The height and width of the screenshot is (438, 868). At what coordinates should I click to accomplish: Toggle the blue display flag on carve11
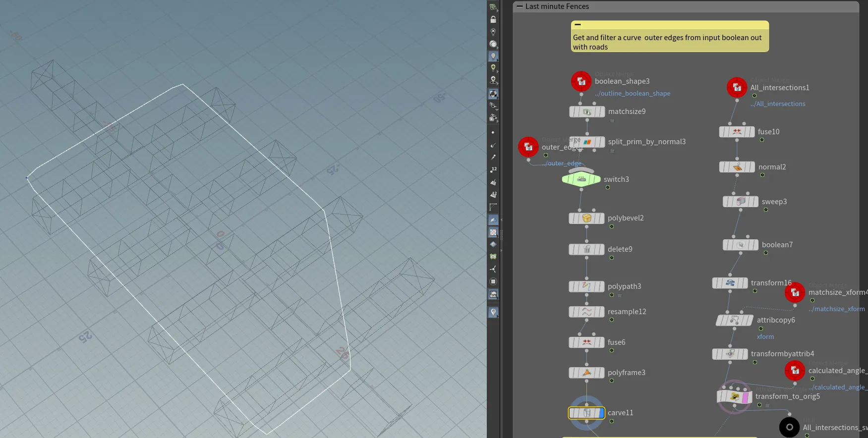(x=602, y=413)
